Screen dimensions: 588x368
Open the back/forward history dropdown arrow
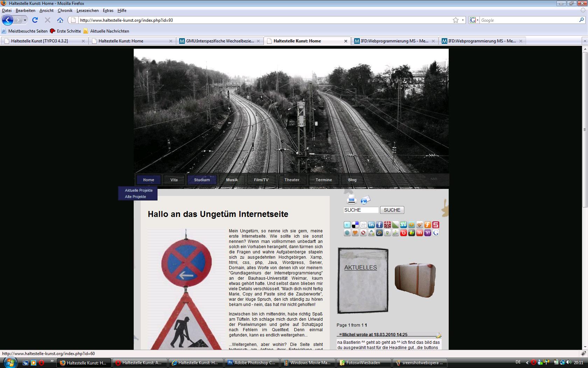tap(25, 20)
